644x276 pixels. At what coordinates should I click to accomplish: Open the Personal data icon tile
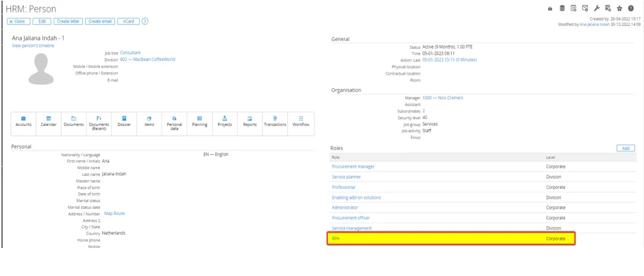tap(174, 122)
